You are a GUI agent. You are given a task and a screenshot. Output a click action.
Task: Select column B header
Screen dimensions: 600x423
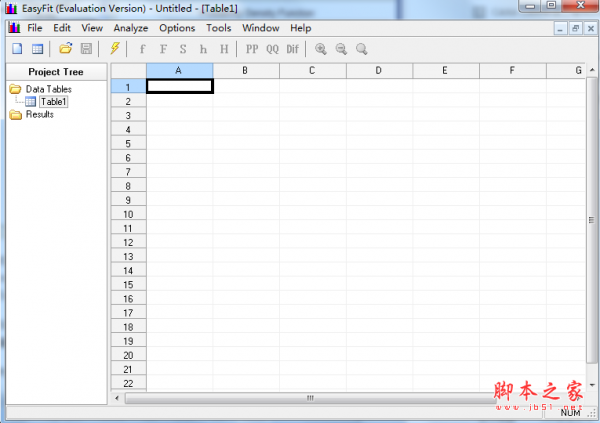pos(246,71)
